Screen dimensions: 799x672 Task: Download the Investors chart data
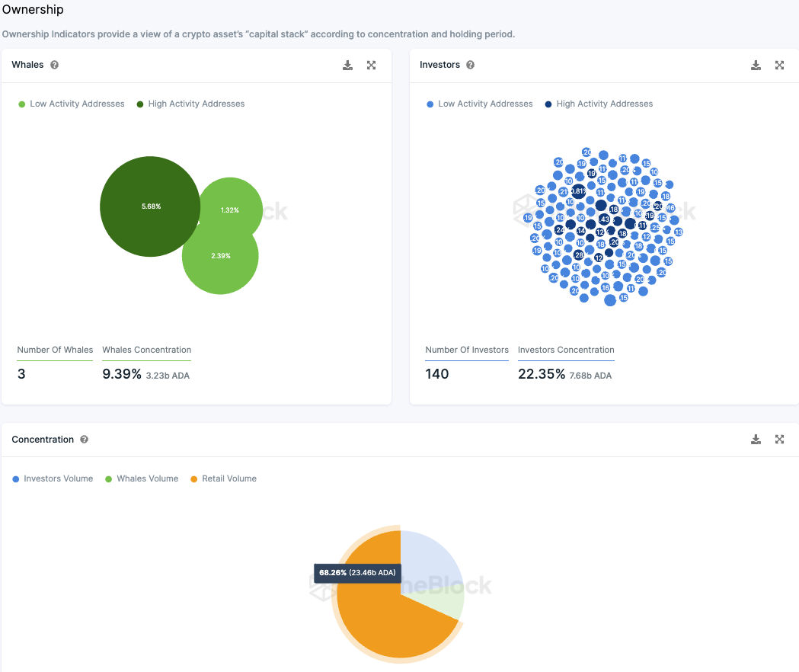point(756,66)
